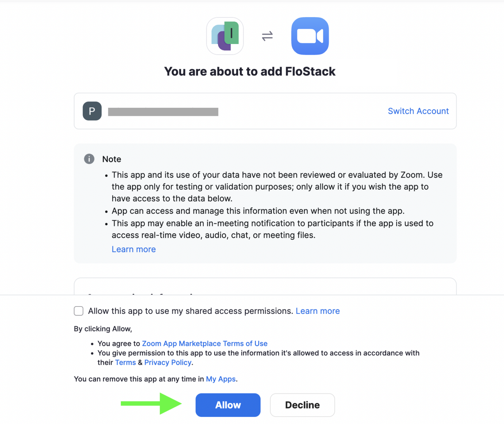504x424 pixels.
Task: Enable the shared access permissions checkbox
Action: tap(79, 311)
